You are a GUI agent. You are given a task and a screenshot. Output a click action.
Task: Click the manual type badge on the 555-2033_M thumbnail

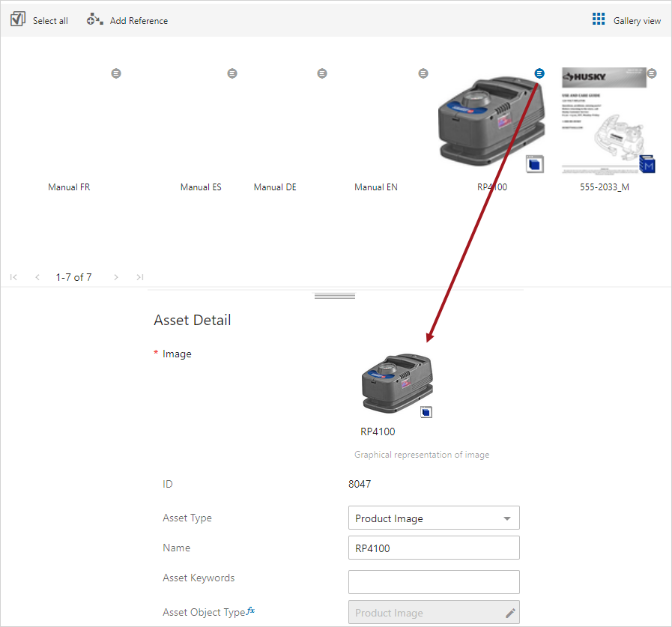[647, 164]
